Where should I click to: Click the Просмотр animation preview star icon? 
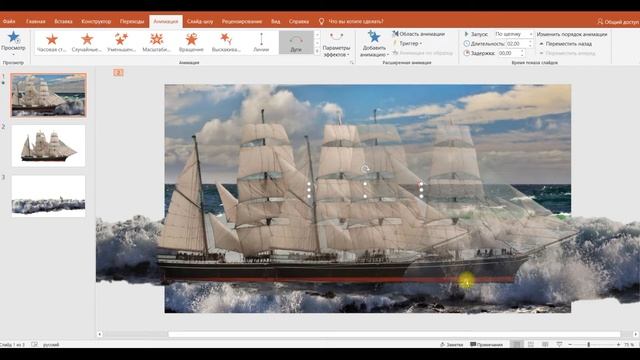click(13, 37)
